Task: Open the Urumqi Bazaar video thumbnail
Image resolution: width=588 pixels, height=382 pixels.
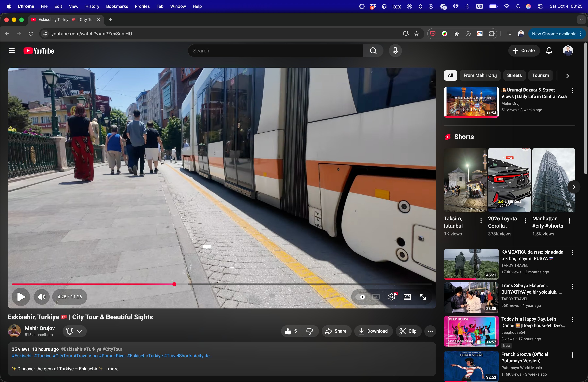Action: (x=471, y=102)
